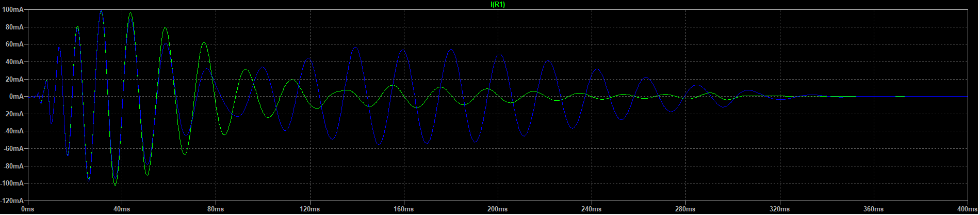The height and width of the screenshot is (215, 980).
Task: Click the -40mA vertical axis label
Action: [x=13, y=131]
